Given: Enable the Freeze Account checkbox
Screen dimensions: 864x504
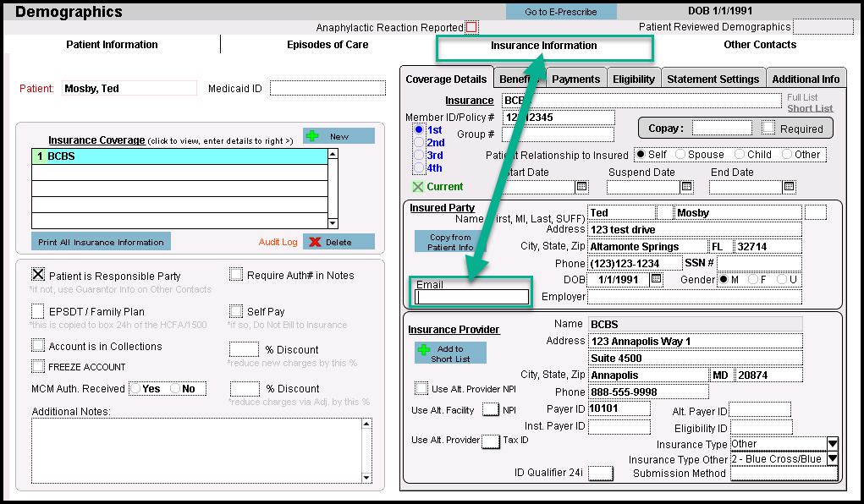Looking at the screenshot, I should 38,366.
